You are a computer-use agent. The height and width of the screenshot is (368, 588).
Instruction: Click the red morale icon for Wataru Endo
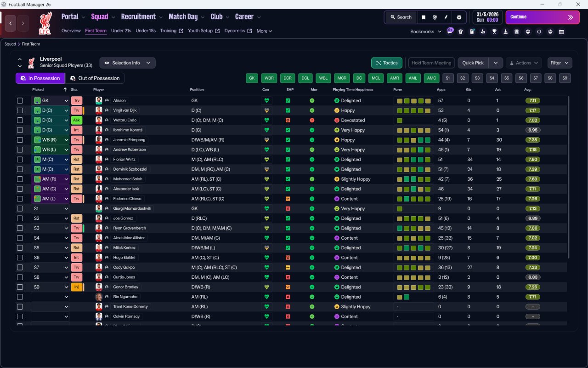click(312, 120)
